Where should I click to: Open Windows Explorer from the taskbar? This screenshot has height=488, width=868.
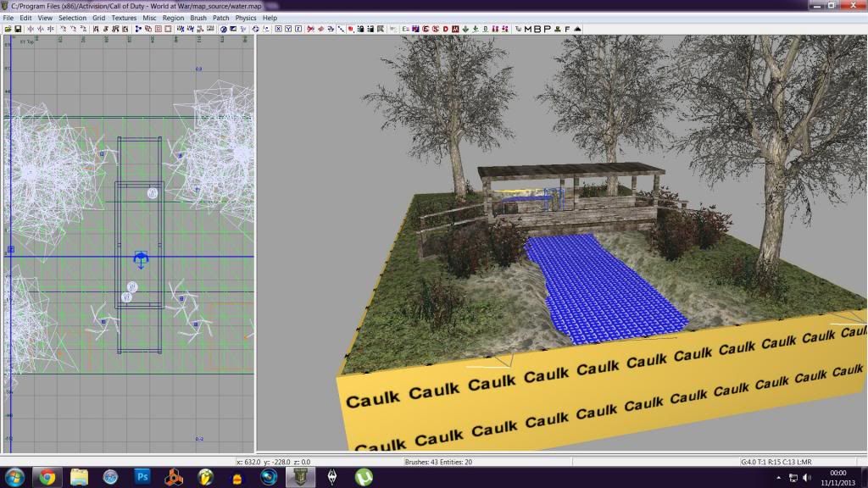click(x=79, y=477)
